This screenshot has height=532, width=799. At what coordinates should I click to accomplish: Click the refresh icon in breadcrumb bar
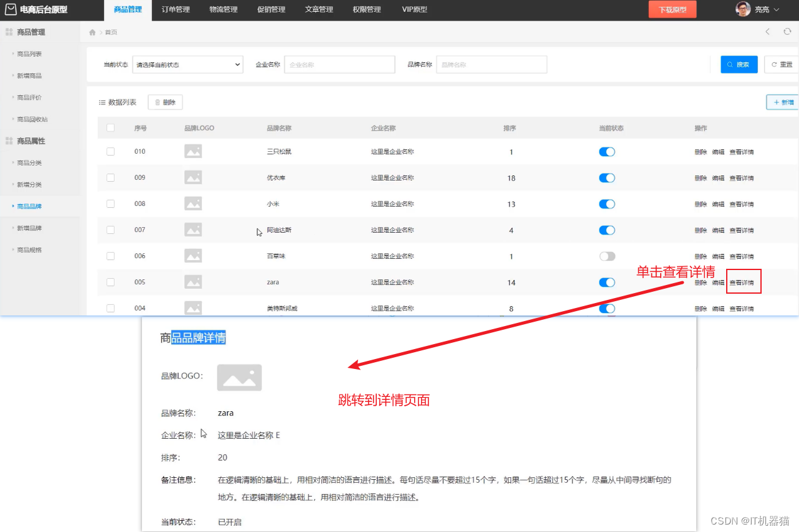tap(787, 31)
